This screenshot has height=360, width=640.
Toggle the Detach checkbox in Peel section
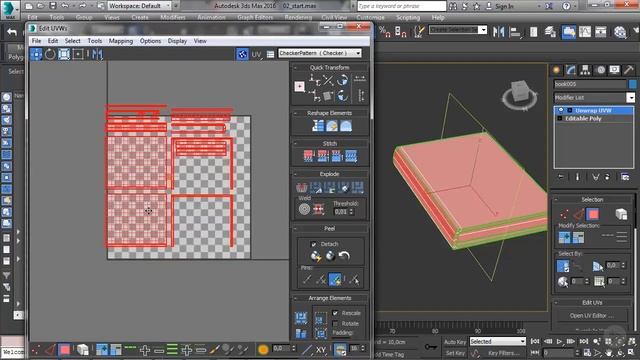[x=313, y=244]
